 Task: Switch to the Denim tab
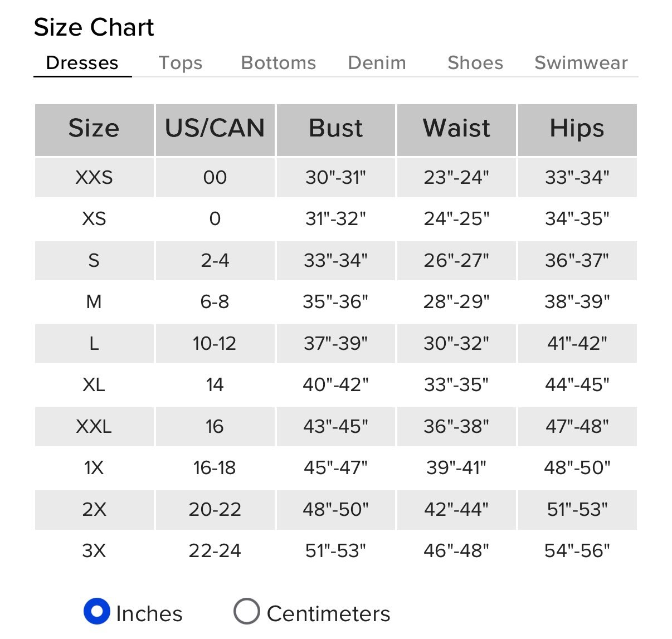point(377,63)
